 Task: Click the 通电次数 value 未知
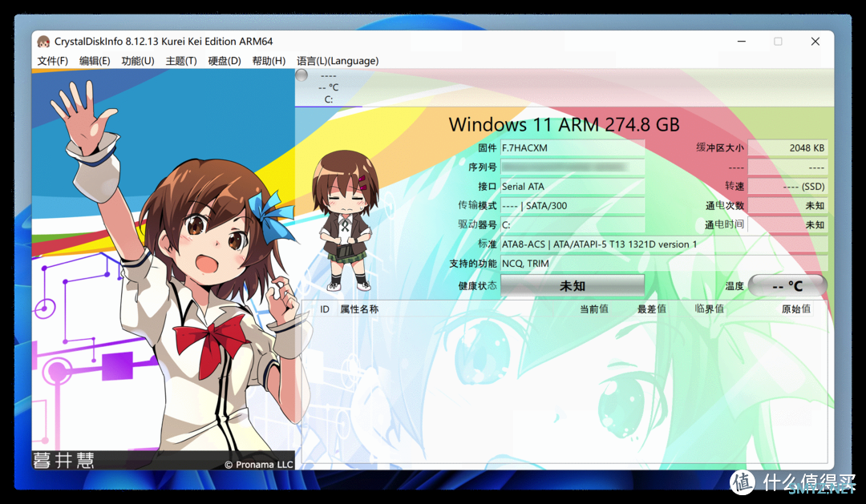tap(787, 205)
